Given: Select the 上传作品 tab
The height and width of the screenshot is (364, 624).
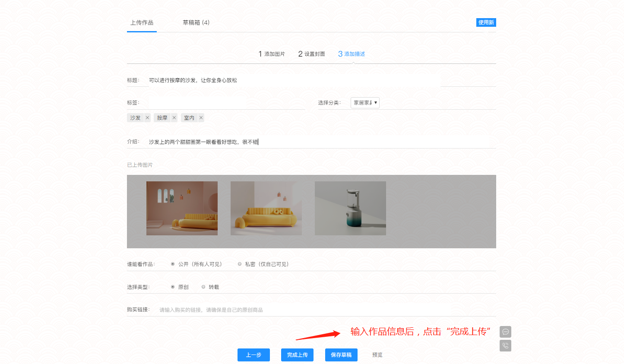Looking at the screenshot, I should 142,22.
